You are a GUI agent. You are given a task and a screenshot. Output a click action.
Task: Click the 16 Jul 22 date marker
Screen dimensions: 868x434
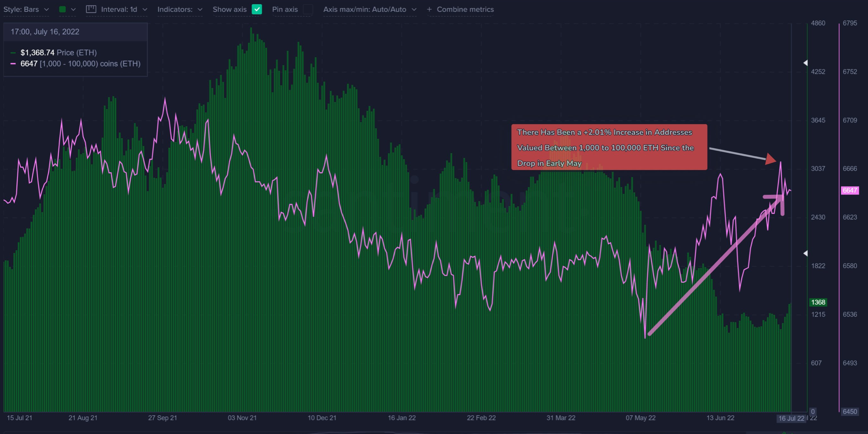pyautogui.click(x=791, y=418)
